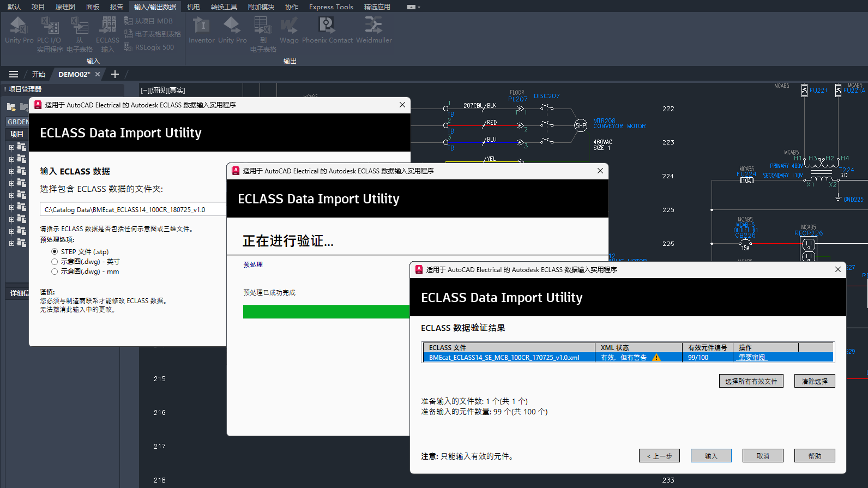Close the ECLASS 数据验证结果 dialog
Screen dimensions: 868x488
click(x=838, y=269)
